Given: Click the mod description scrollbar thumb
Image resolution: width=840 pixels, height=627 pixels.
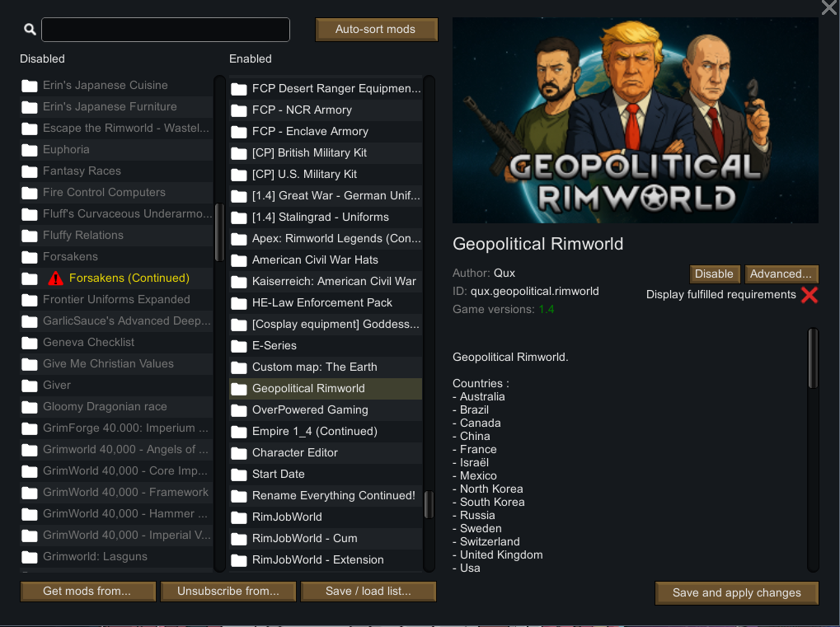Looking at the screenshot, I should (x=813, y=358).
